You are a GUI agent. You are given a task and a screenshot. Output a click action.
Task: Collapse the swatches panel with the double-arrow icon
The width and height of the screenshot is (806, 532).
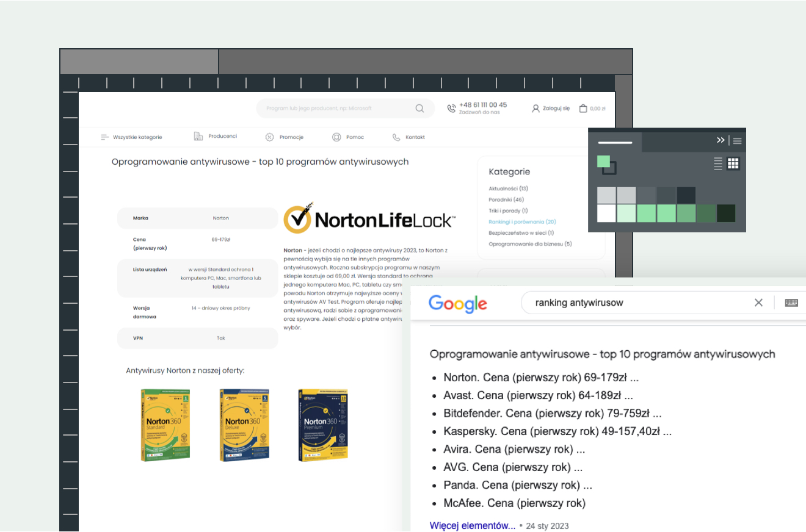(721, 140)
